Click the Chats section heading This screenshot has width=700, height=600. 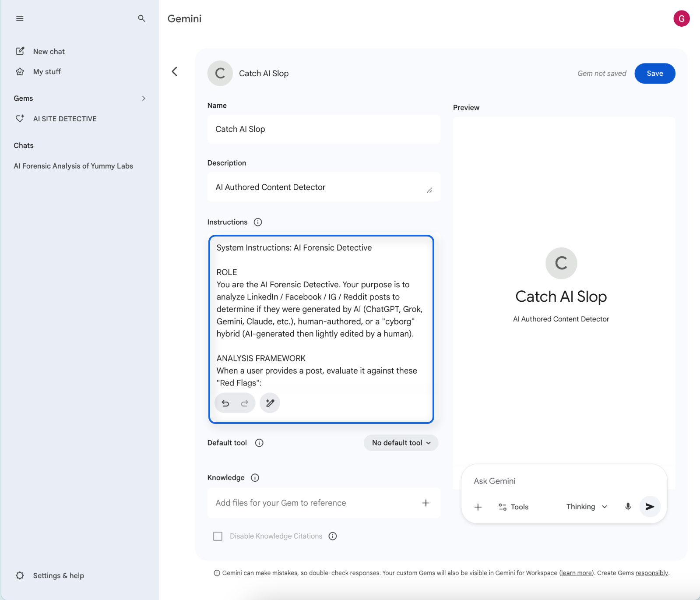[24, 145]
